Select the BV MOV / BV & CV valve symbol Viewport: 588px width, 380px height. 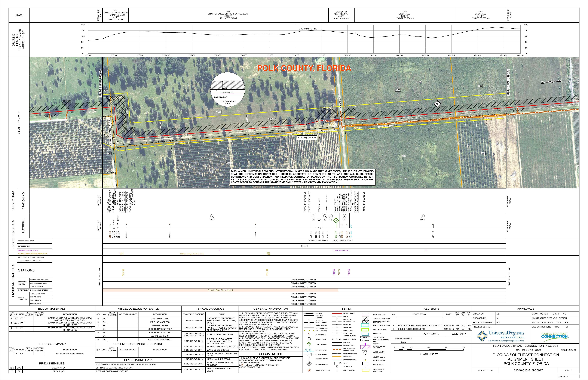click(x=309, y=355)
